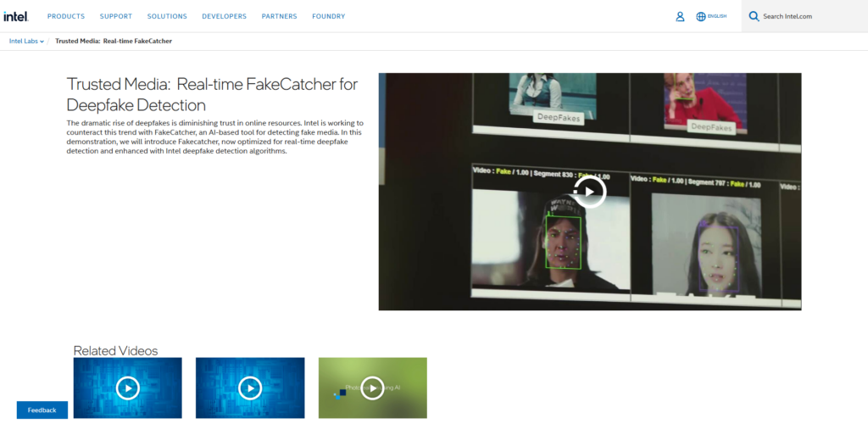Click the Feedback button
The height and width of the screenshot is (424, 868).
pyautogui.click(x=42, y=410)
